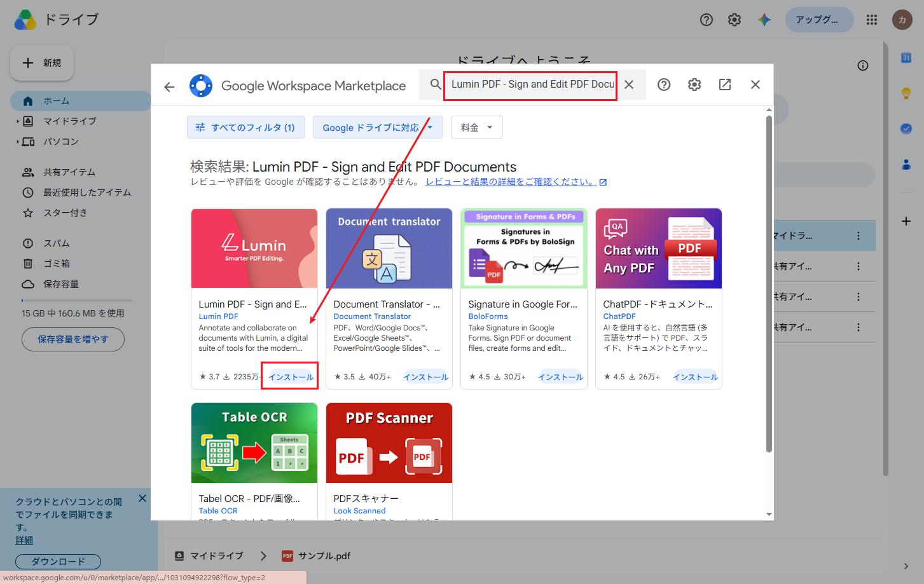
Task: Open Contacts in the Drive side panel
Action: [x=906, y=164]
